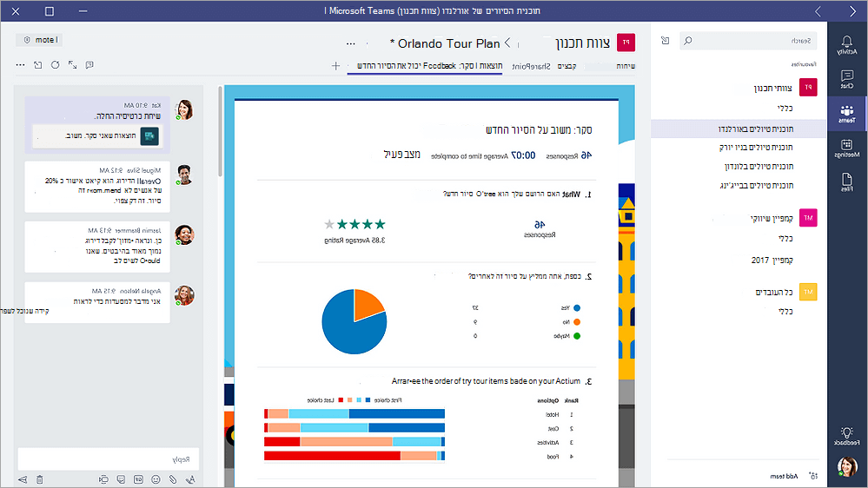Click the trash delete icon under Reply
Screen dimensions: 868x488
[x=40, y=479]
